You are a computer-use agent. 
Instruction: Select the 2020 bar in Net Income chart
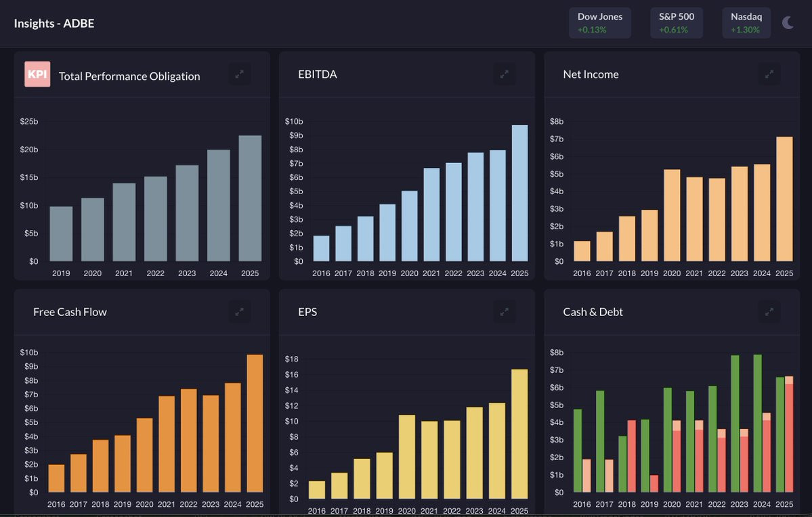(672, 215)
